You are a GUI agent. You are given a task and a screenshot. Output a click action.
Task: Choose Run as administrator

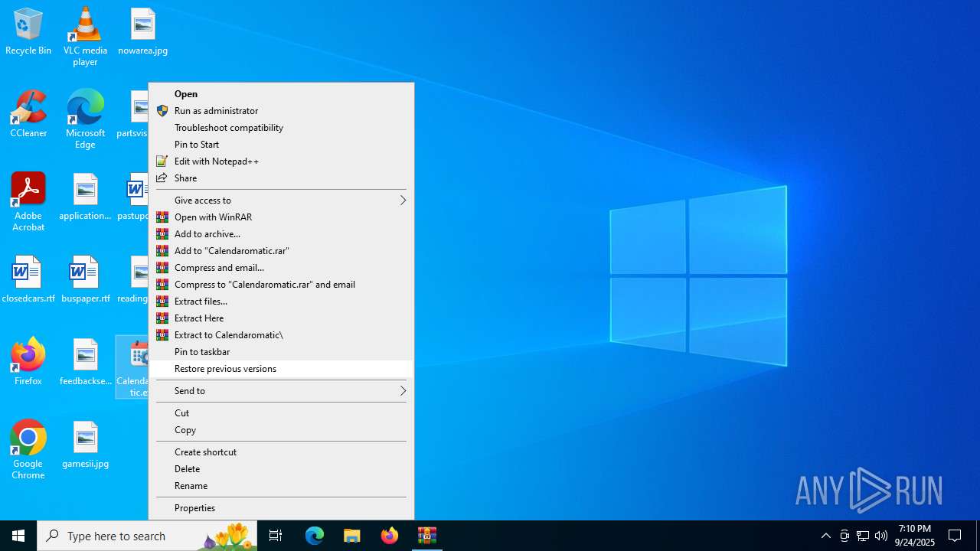[x=281, y=111]
